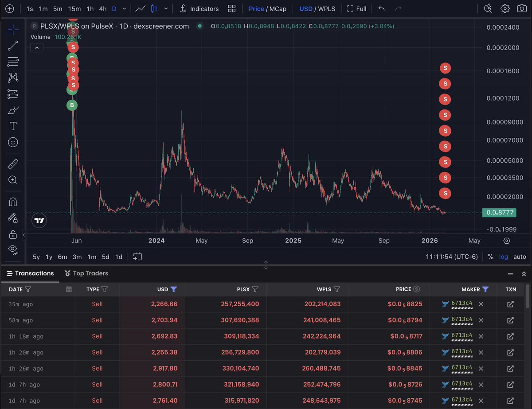Undo the last chart action
The width and height of the screenshot is (532, 409).
[382, 9]
